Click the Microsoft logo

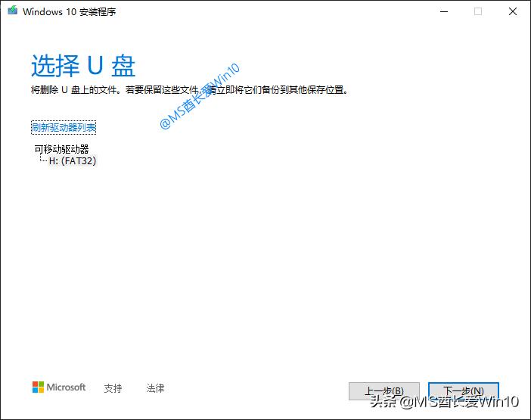click(59, 387)
